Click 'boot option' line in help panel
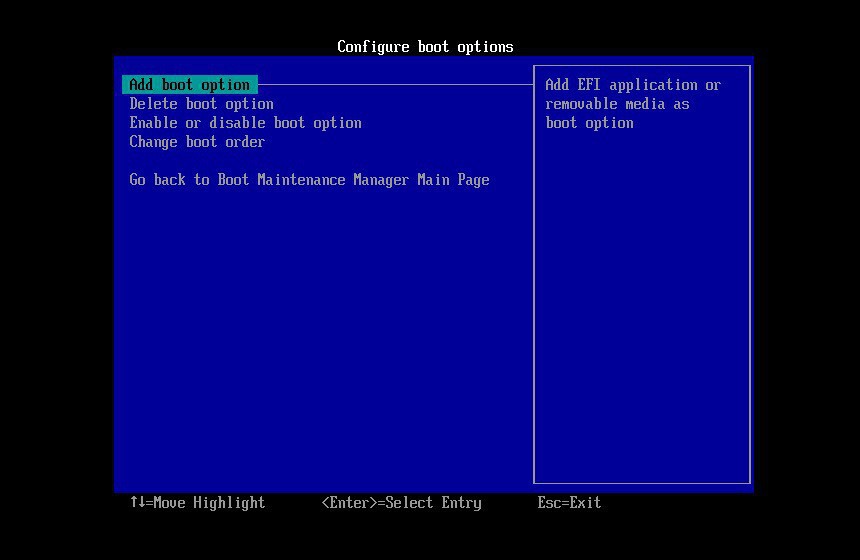Screen dimensions: 860x560 (x=589, y=123)
